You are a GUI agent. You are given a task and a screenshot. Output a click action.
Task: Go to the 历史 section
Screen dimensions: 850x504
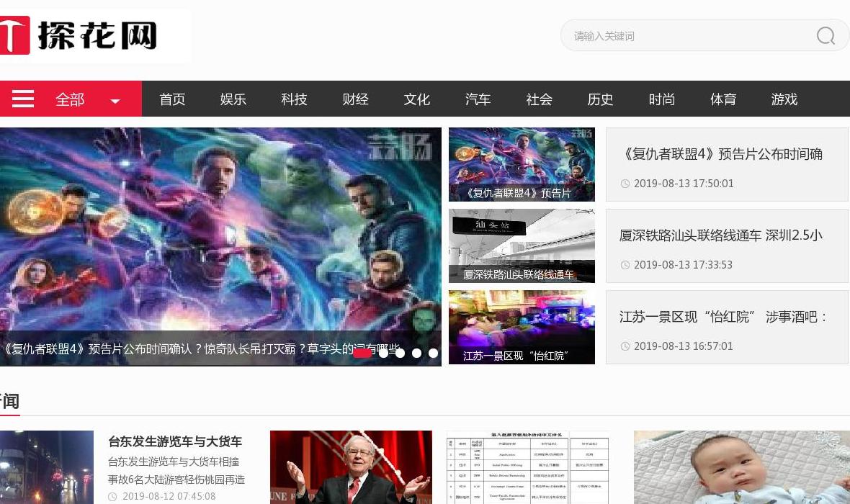coord(601,99)
